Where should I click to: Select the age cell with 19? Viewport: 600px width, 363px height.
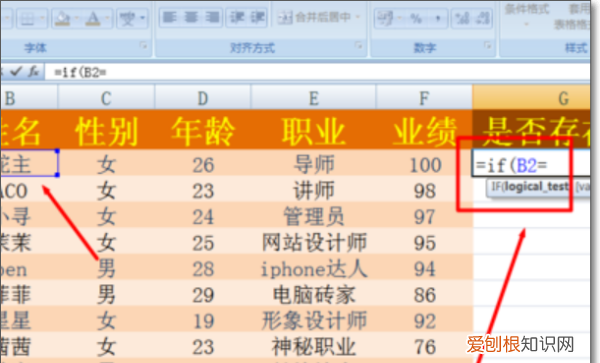[203, 321]
